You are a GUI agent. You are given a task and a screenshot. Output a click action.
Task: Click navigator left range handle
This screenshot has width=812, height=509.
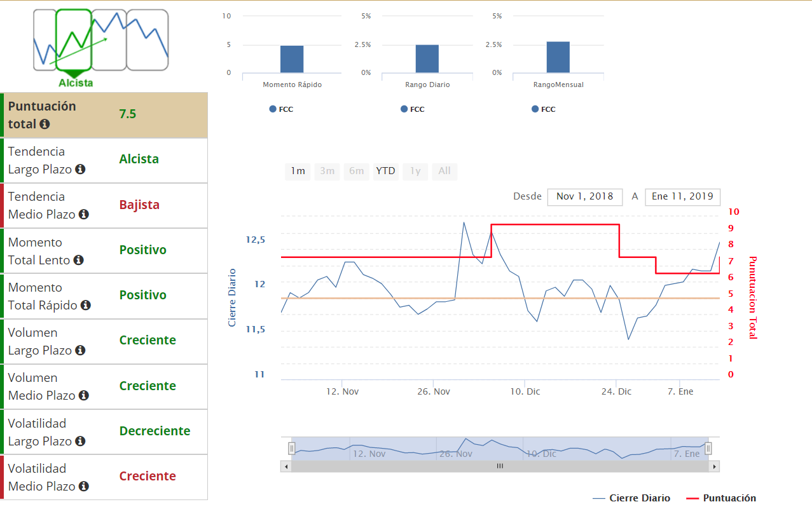tap(292, 449)
